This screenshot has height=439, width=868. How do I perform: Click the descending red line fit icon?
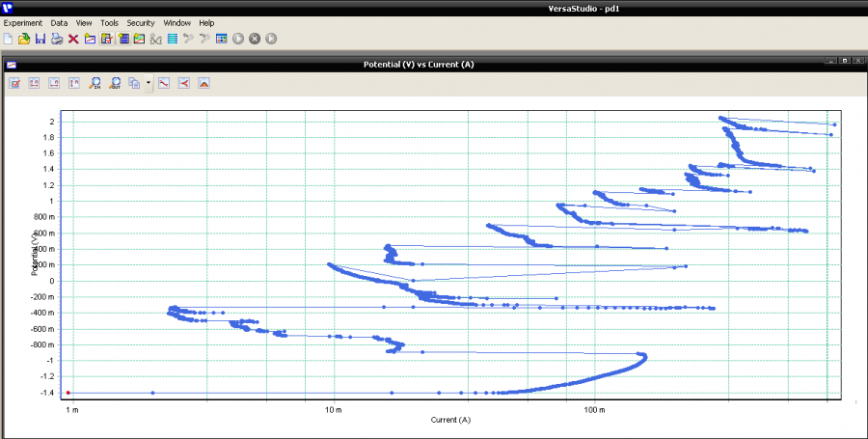[x=164, y=83]
